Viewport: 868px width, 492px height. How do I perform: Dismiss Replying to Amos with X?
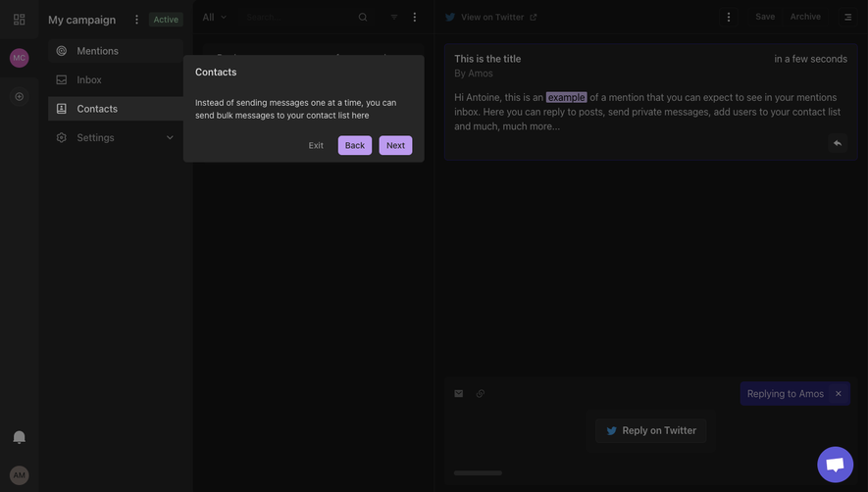coord(839,393)
